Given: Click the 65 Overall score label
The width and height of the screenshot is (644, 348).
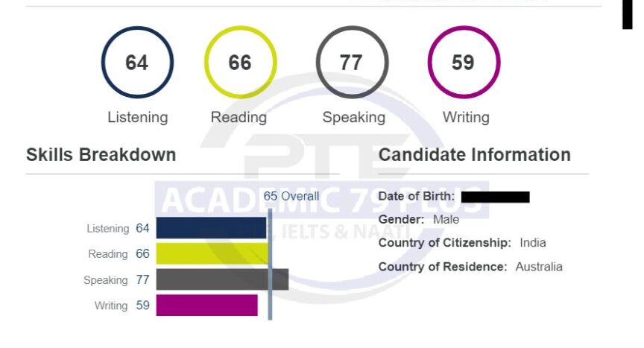Looking at the screenshot, I should (291, 196).
